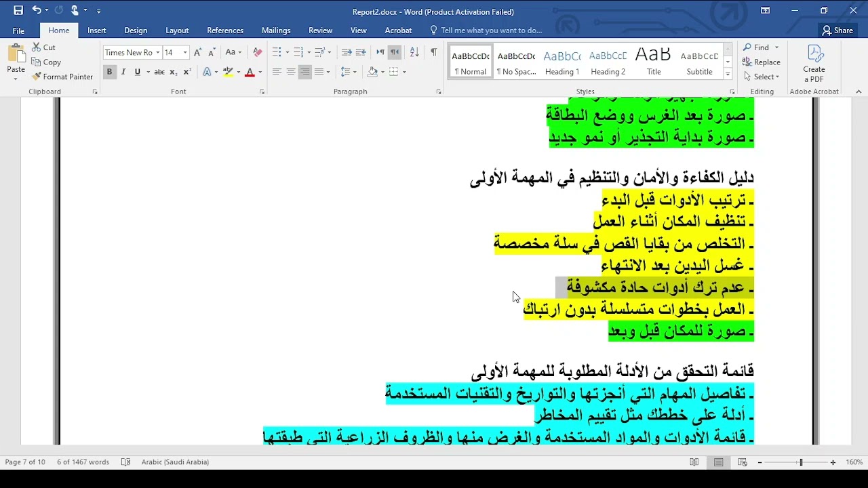This screenshot has height=488, width=868.
Task: Toggle justify paragraph alignment
Action: 319,72
